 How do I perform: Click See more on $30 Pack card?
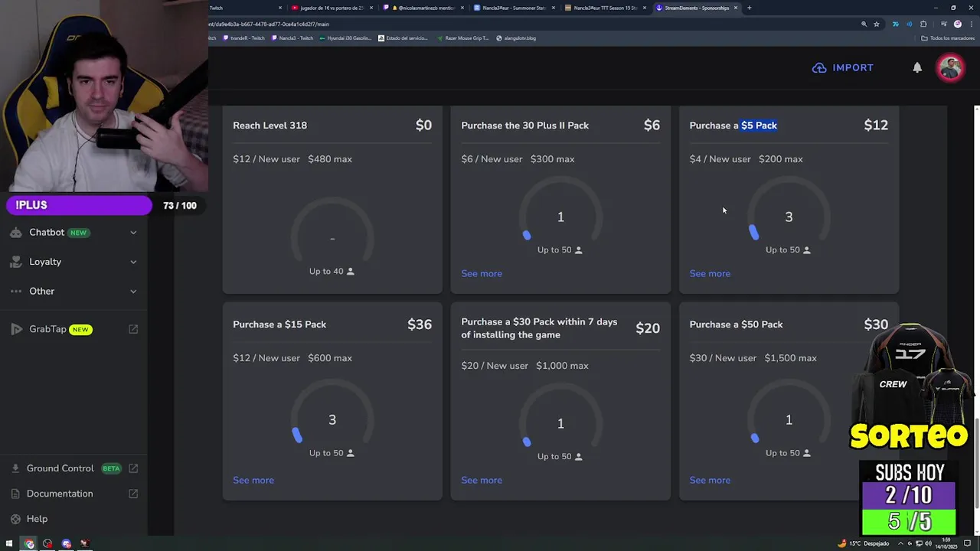482,480
